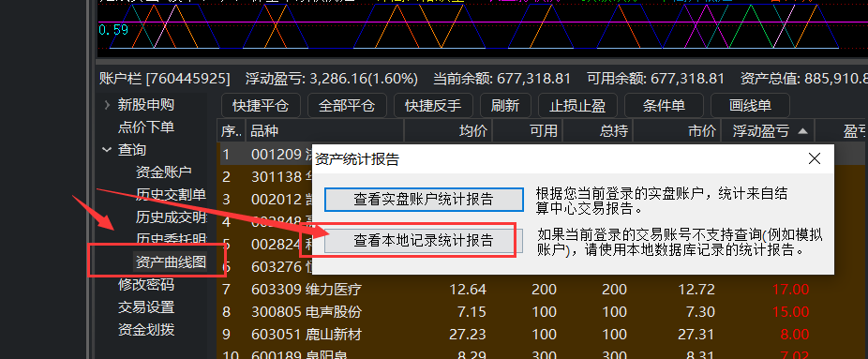Open 交易设置 in sidebar
Screen dimensions: 868x359
pyautogui.click(x=146, y=307)
